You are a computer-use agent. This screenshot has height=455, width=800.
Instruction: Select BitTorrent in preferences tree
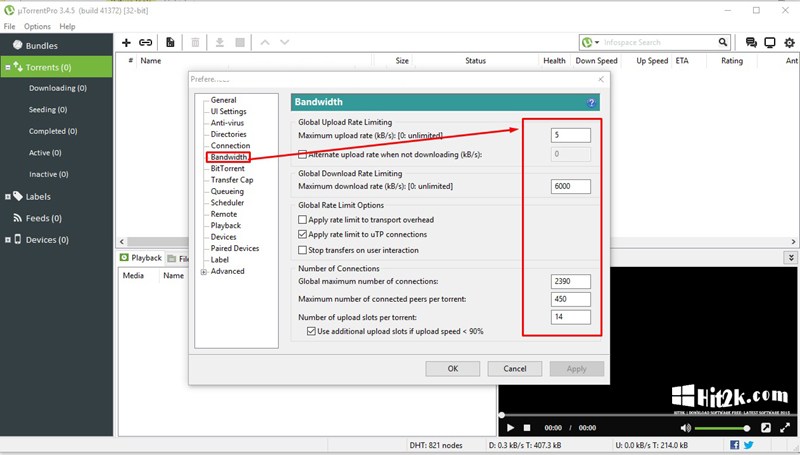coord(228,168)
